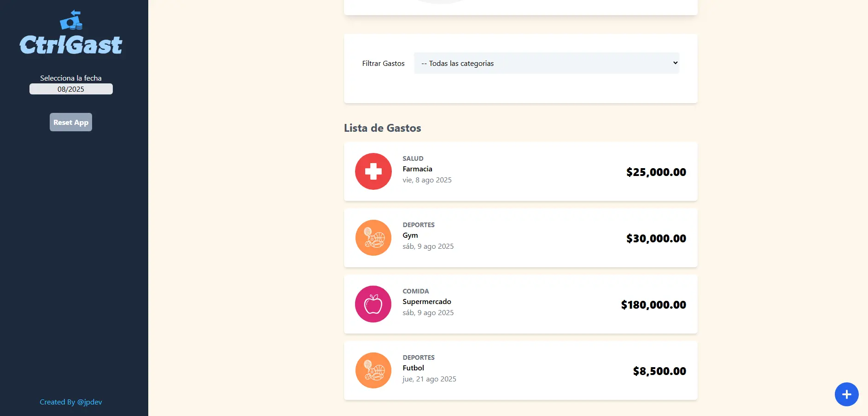
Task: Click the $180,000.00 Supermercado amount
Action: point(653,305)
